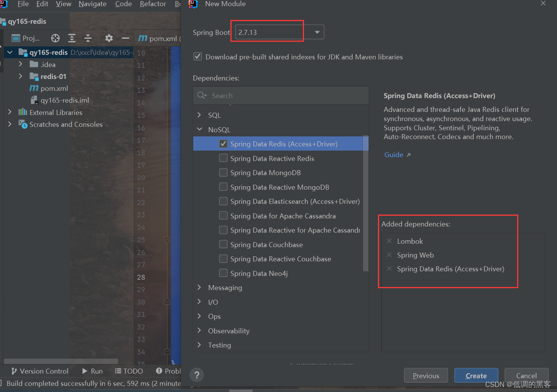Click the Previous button
This screenshot has height=392, width=557.
click(x=426, y=376)
